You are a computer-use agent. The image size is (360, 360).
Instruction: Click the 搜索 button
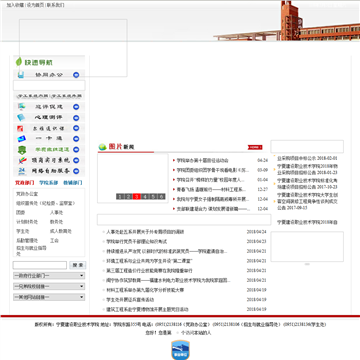click(x=78, y=265)
